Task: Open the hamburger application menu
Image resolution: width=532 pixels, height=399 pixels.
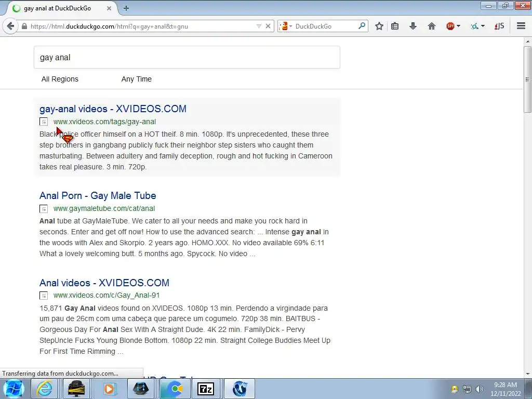Action: 521,26
